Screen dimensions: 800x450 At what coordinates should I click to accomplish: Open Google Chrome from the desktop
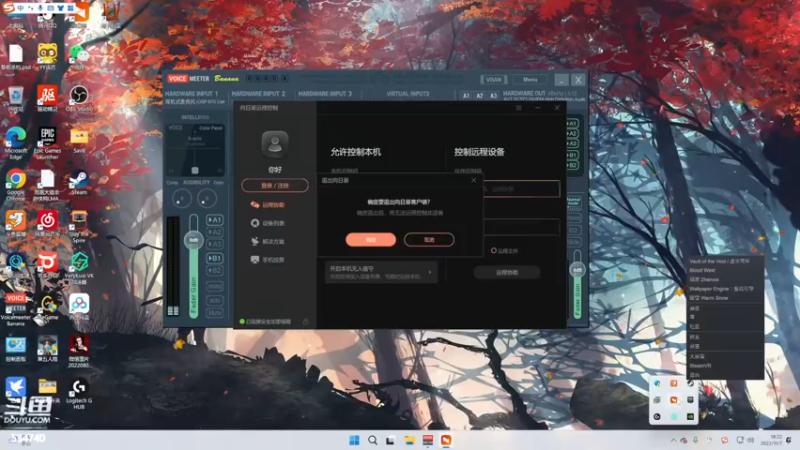(x=16, y=184)
